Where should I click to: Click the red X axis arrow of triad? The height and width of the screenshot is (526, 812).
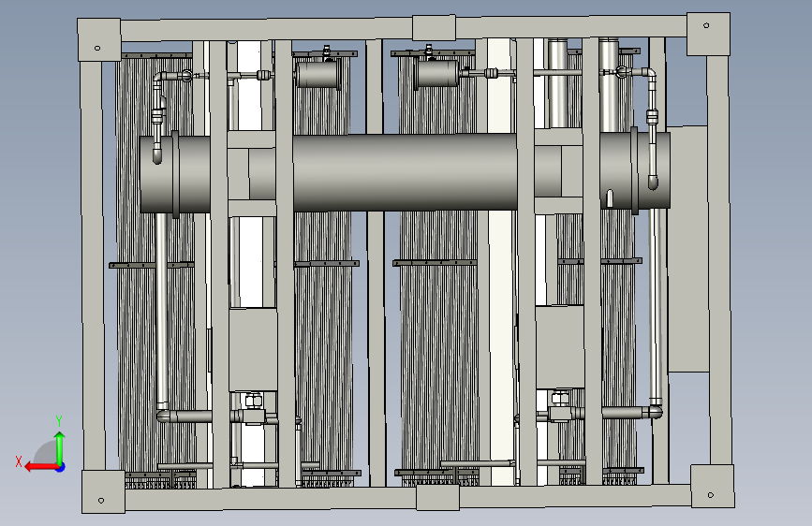(41, 467)
